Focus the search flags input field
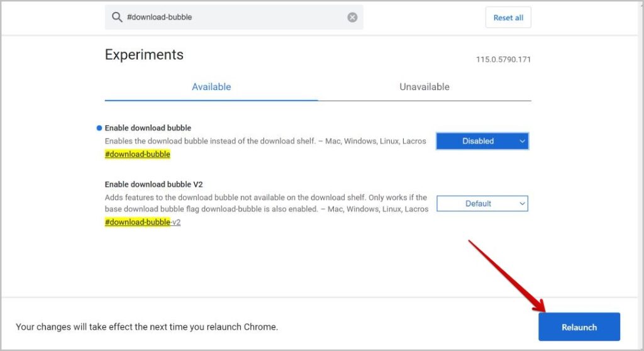Image resolution: width=644 pixels, height=351 pixels. point(234,17)
